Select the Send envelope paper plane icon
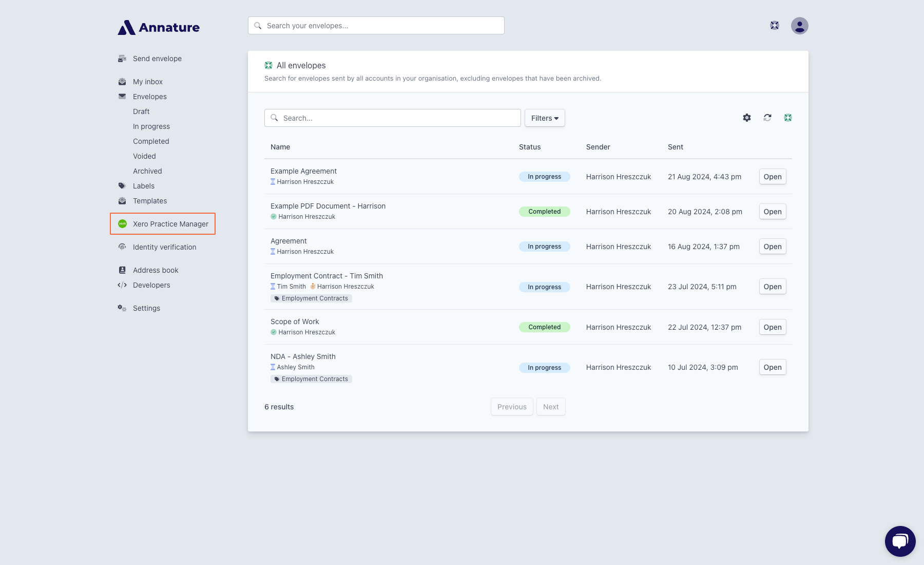924x565 pixels. click(122, 58)
